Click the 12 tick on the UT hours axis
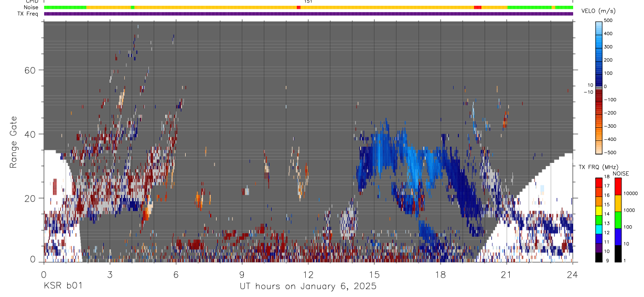The width and height of the screenshot is (644, 297). click(308, 274)
